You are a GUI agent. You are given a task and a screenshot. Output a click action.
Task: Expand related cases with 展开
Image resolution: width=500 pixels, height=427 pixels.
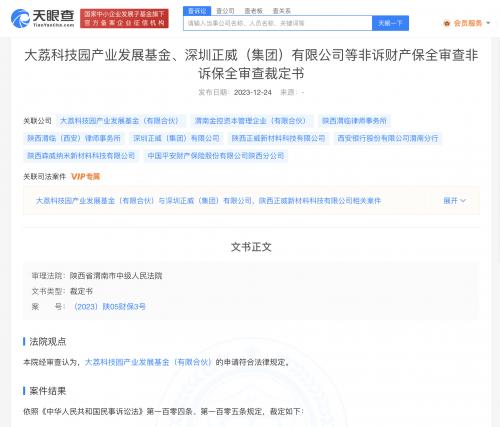click(x=454, y=201)
